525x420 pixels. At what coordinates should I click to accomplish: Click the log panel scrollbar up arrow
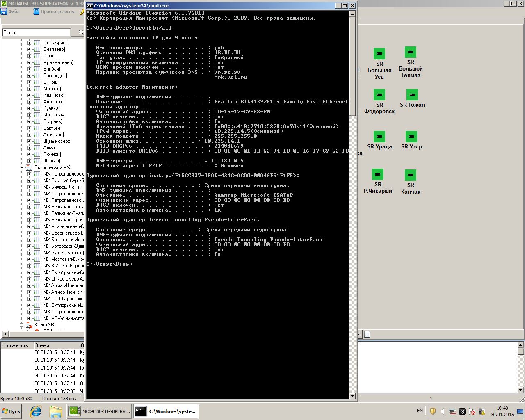coord(521,345)
